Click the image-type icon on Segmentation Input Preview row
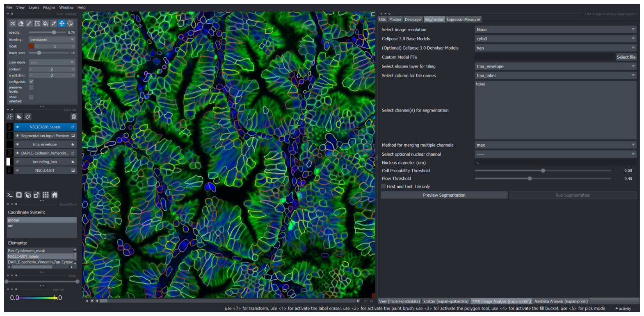The image size is (644, 316). click(73, 136)
